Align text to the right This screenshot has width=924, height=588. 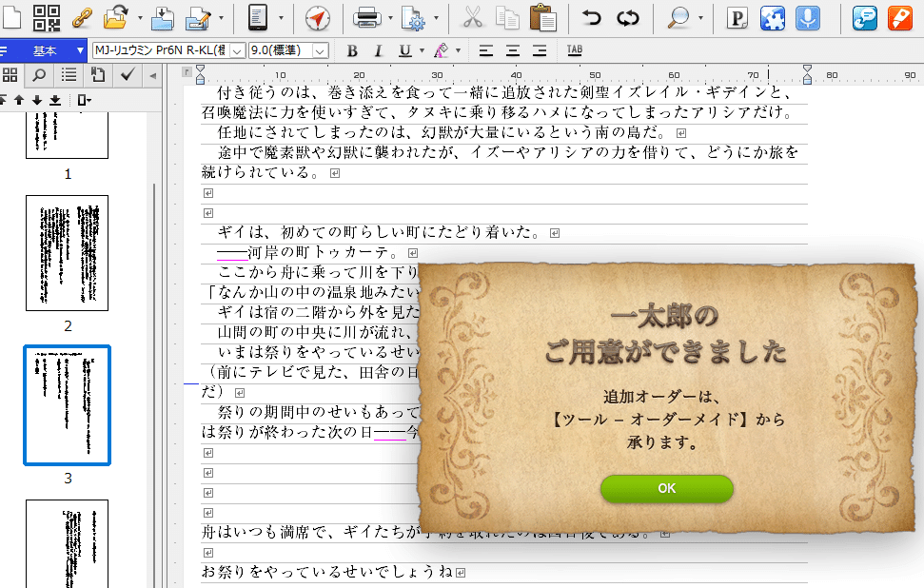pyautogui.click(x=540, y=51)
